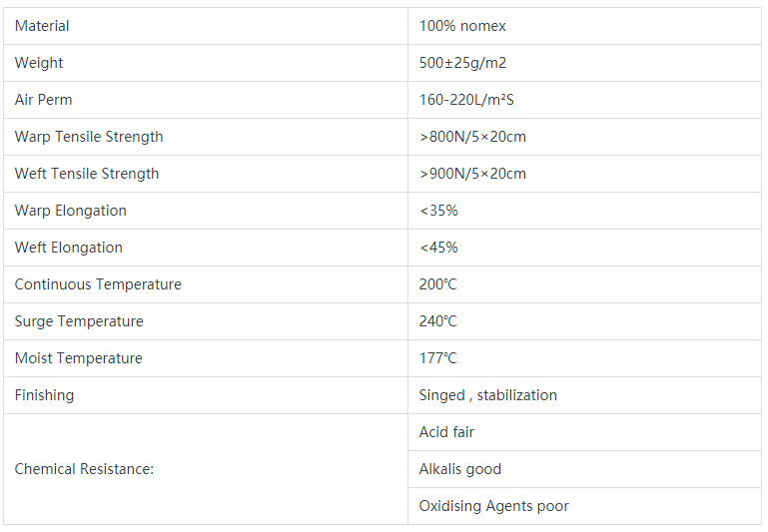The image size is (768, 532).
Task: Click the 100% nomex value
Action: [x=462, y=26]
